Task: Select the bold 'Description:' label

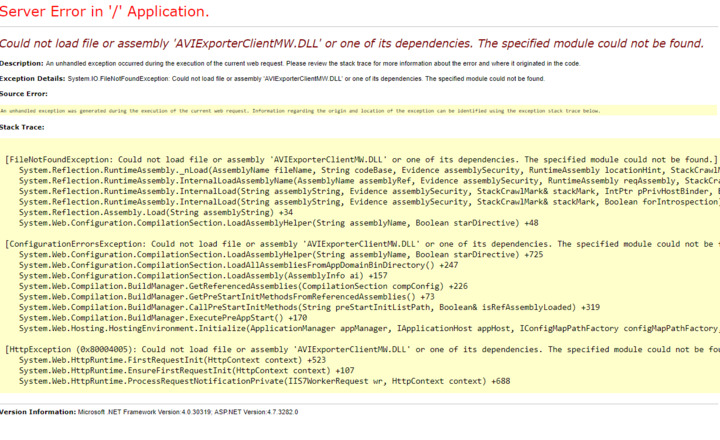Action: pos(20,63)
